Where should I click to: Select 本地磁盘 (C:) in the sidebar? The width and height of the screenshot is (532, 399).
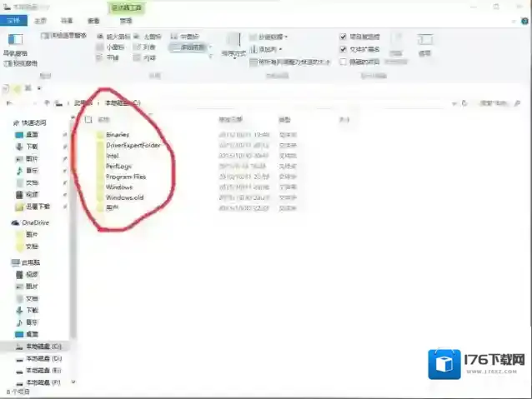pos(39,347)
